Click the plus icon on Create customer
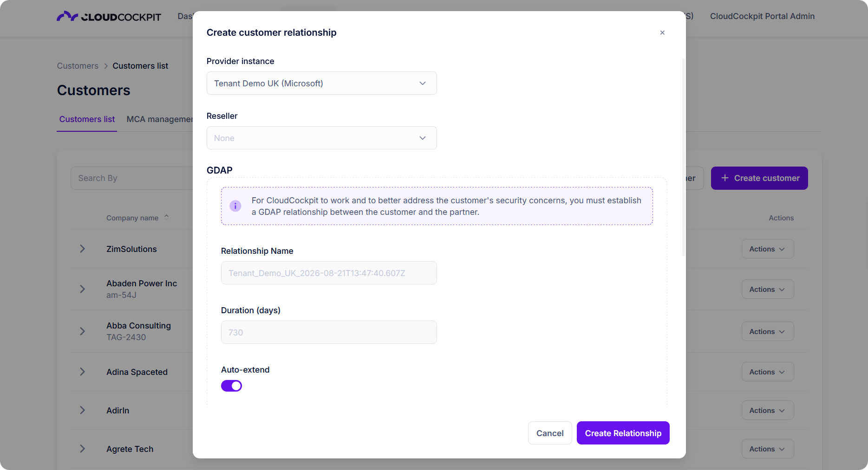This screenshot has width=868, height=470. click(724, 178)
